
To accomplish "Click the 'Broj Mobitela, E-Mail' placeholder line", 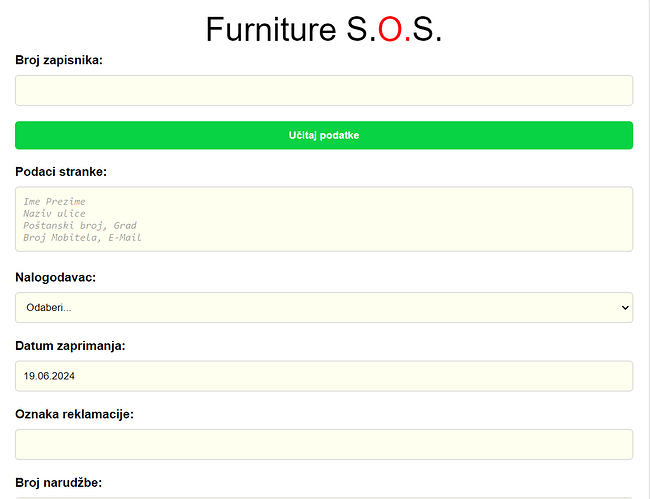I will point(82,238).
